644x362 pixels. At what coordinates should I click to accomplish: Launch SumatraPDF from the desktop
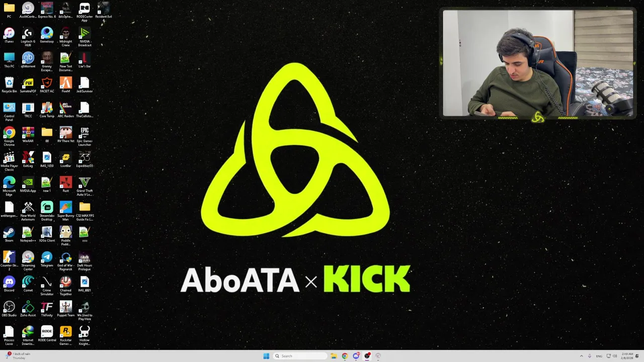coord(28,85)
